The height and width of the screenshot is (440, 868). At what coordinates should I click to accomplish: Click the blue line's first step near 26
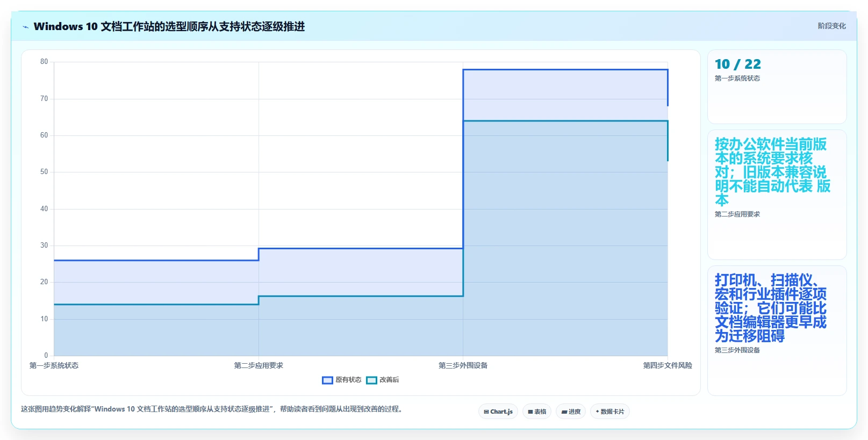click(156, 261)
